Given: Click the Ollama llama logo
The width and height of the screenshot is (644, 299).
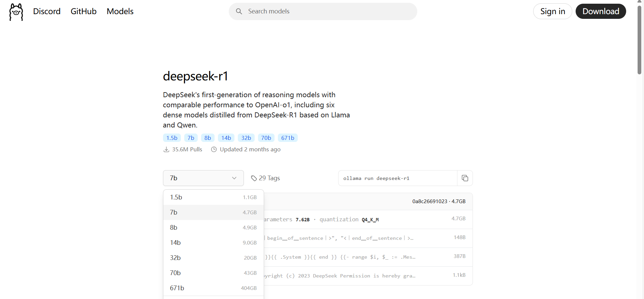Looking at the screenshot, I should point(16,12).
